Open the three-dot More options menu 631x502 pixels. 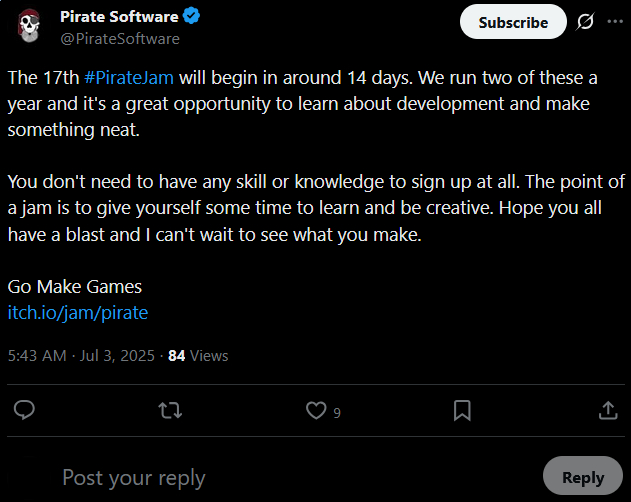(x=615, y=21)
